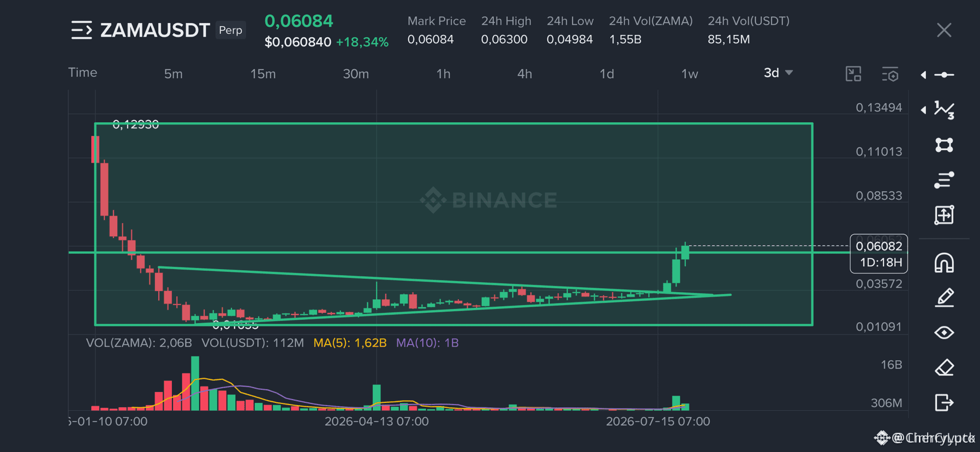Click the 24h Low value 0,04984
The width and height of the screenshot is (980, 452).
coord(570,39)
